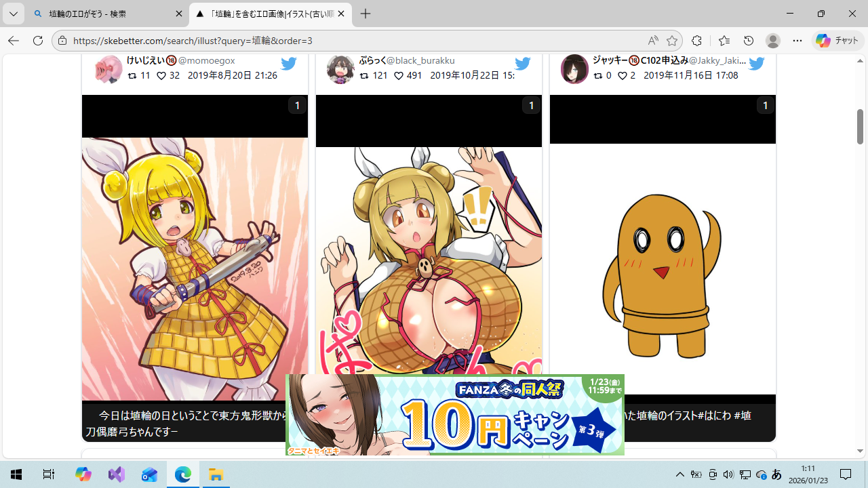Click the page vertical scrollbar thumb
The width and height of the screenshot is (868, 488).
861,126
